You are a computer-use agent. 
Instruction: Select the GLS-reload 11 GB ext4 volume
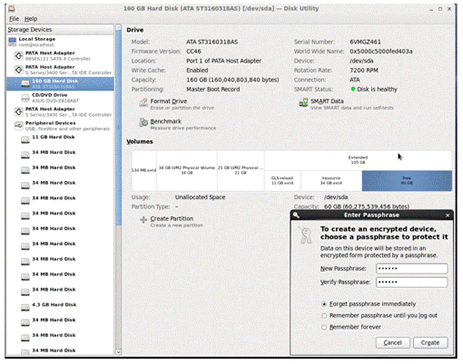[282, 181]
